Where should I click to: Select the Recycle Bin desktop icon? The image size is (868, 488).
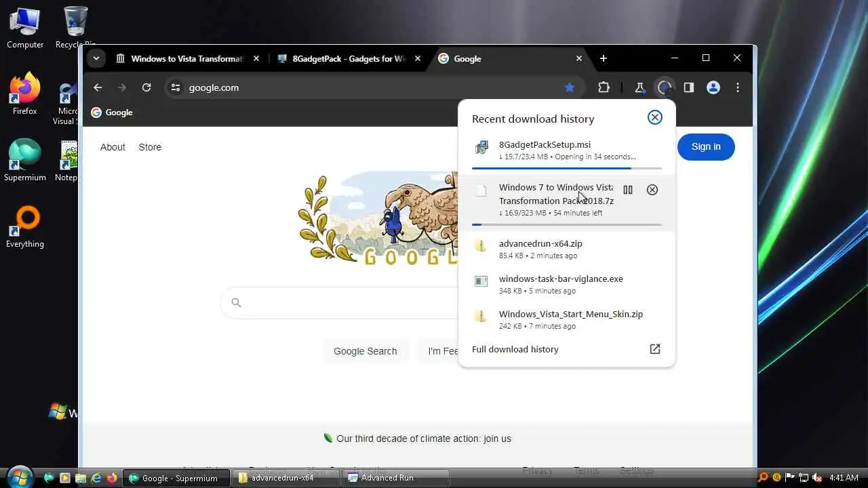tap(75, 28)
